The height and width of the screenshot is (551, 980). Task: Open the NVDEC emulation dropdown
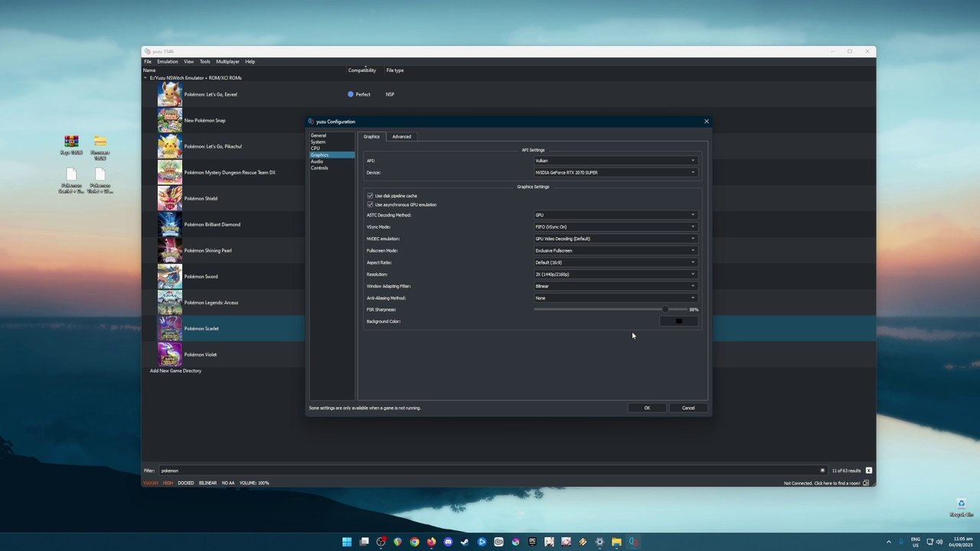(616, 239)
